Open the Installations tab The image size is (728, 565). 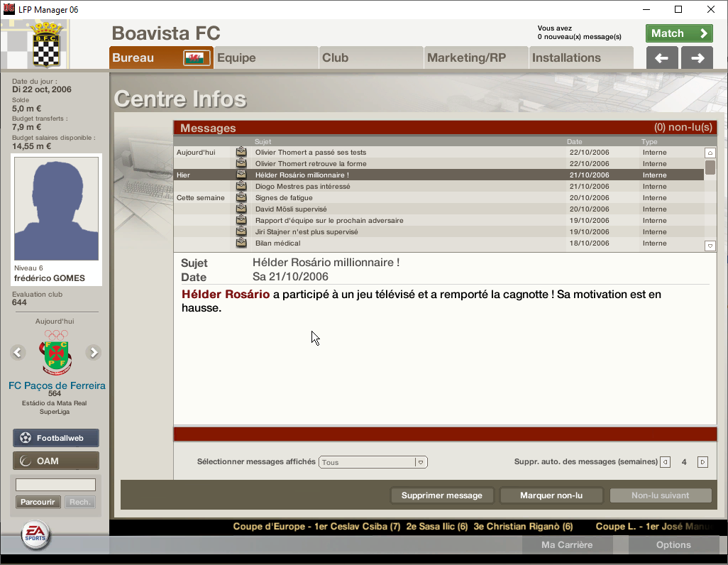point(581,57)
